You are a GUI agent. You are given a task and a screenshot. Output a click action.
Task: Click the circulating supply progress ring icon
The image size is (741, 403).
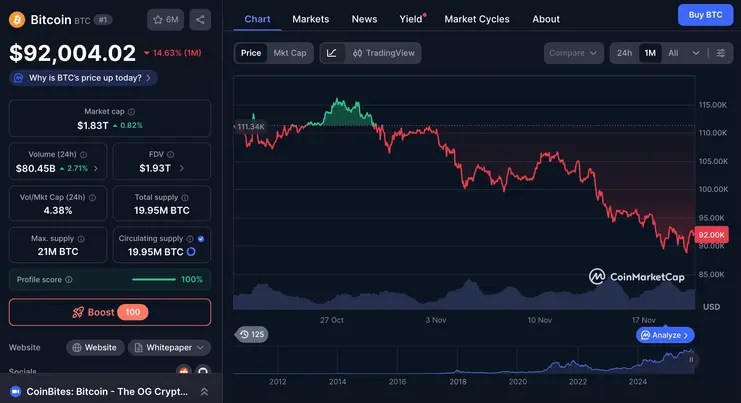pyautogui.click(x=191, y=252)
